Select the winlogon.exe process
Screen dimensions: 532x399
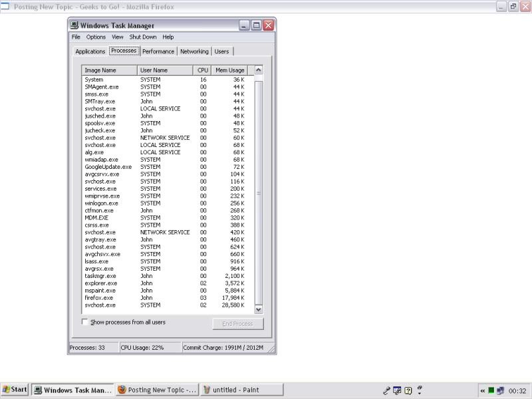point(168,203)
